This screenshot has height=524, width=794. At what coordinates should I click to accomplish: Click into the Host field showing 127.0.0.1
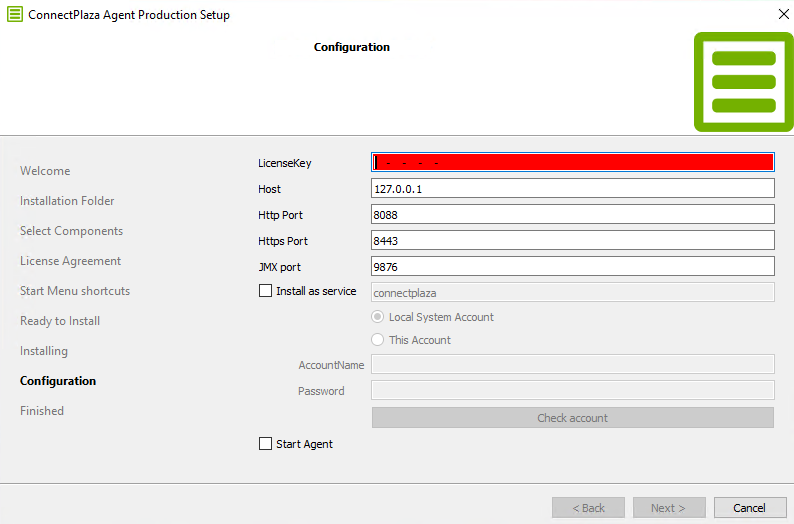(573, 188)
